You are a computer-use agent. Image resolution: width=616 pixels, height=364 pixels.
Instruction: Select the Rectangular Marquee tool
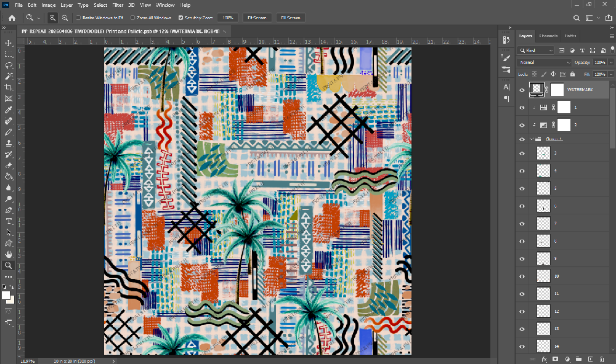point(8,54)
